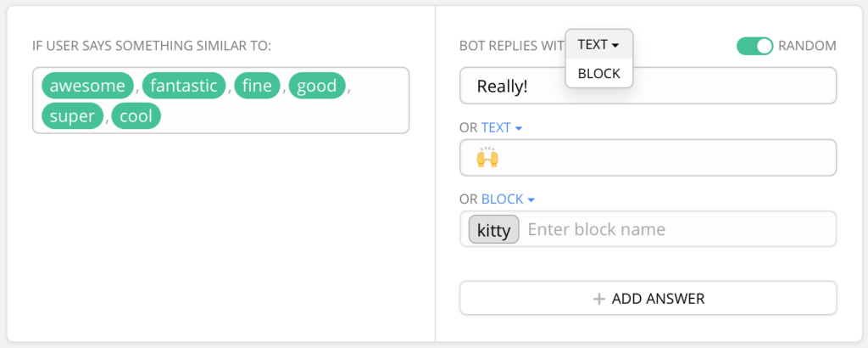868x348 pixels.
Task: Select the 'good' keyword tag
Action: coord(316,86)
